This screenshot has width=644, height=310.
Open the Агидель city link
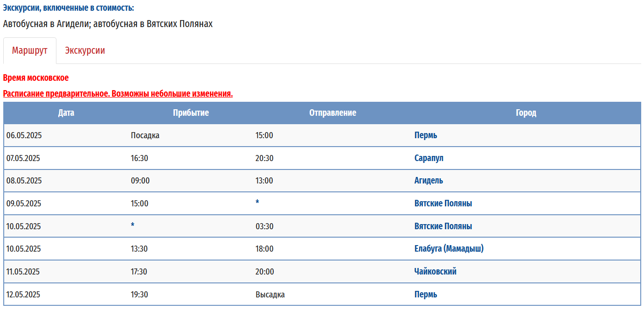pos(429,181)
